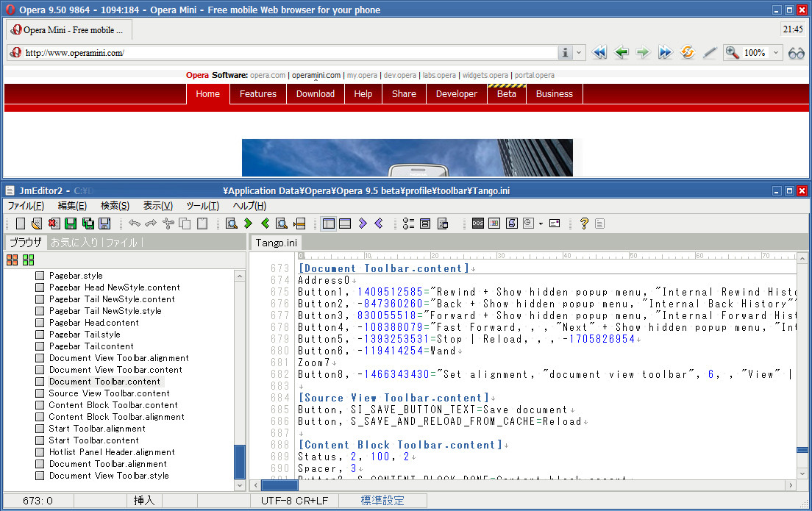Click the red close-file icon in JmEditor2
Viewport: 812px width, 511px height.
(54, 223)
